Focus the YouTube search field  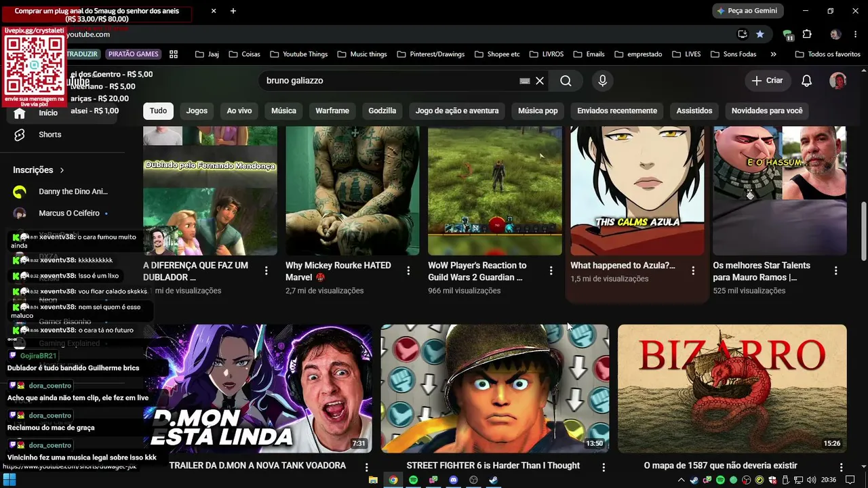[391, 81]
